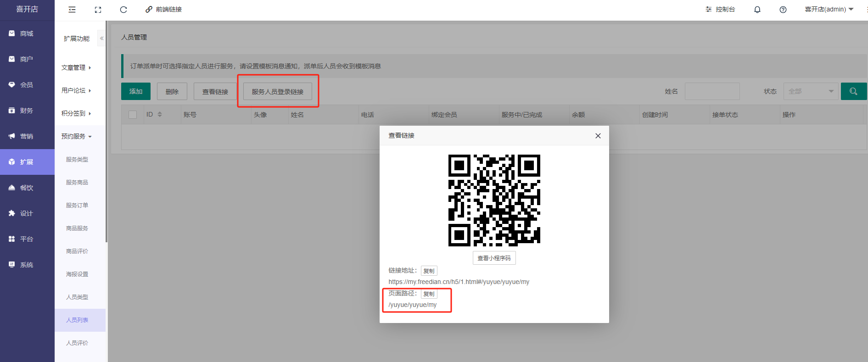Screen dimensions: 868x362
Task: Go to 商户 in main sidebar
Action: [27, 59]
